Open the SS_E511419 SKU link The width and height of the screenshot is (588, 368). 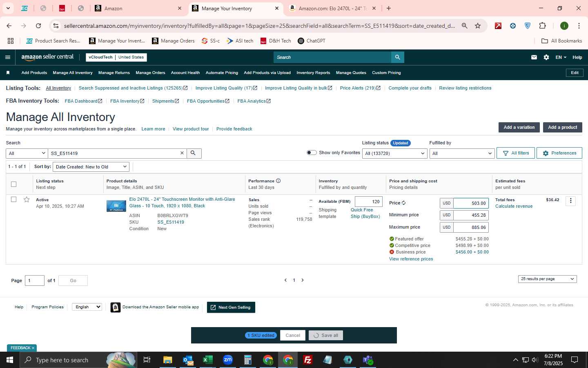(x=171, y=222)
